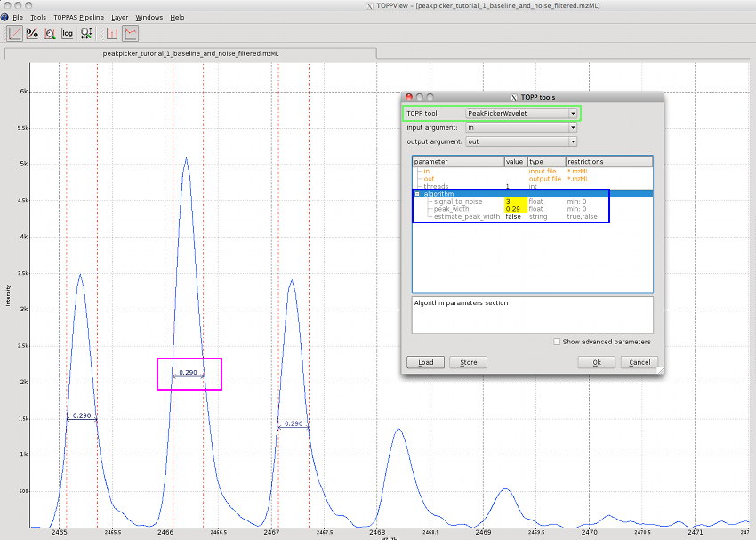The height and width of the screenshot is (540, 756).
Task: Click the magnifier snap mode icon
Action: click(50, 34)
